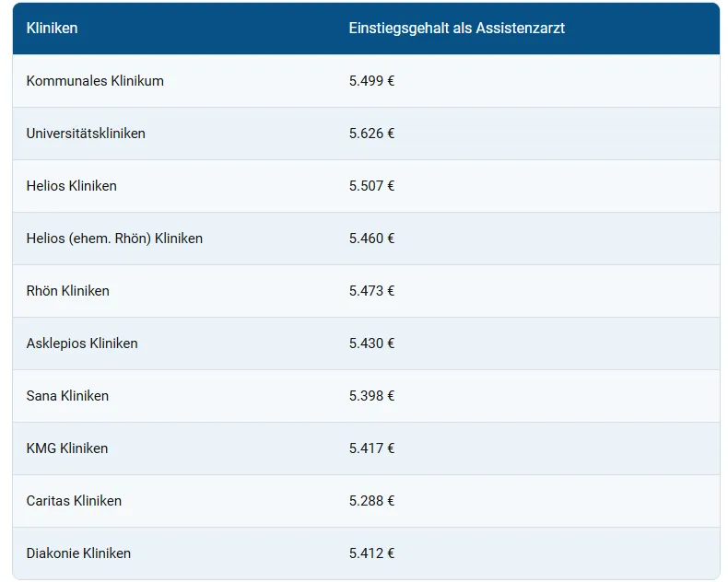Click the 5.288 € salary value

(371, 501)
